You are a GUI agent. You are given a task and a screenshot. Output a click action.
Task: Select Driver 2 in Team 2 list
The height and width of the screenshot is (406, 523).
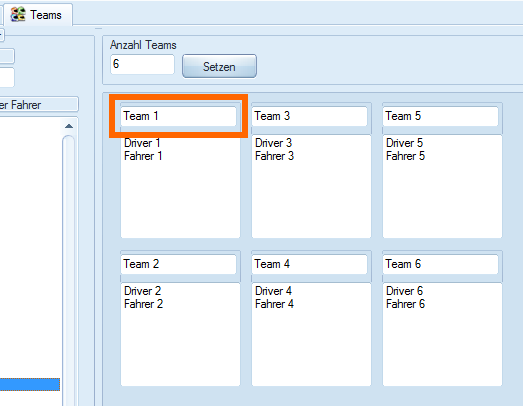coord(142,291)
